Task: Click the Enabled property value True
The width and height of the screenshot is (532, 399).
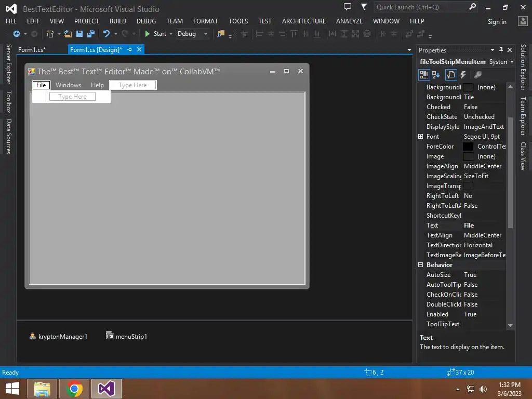Action: point(470,314)
